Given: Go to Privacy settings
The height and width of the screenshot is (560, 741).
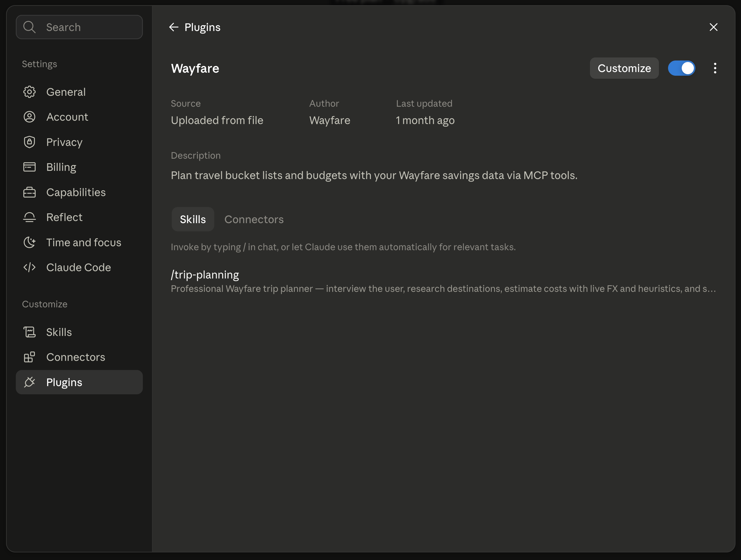Looking at the screenshot, I should coord(79,142).
